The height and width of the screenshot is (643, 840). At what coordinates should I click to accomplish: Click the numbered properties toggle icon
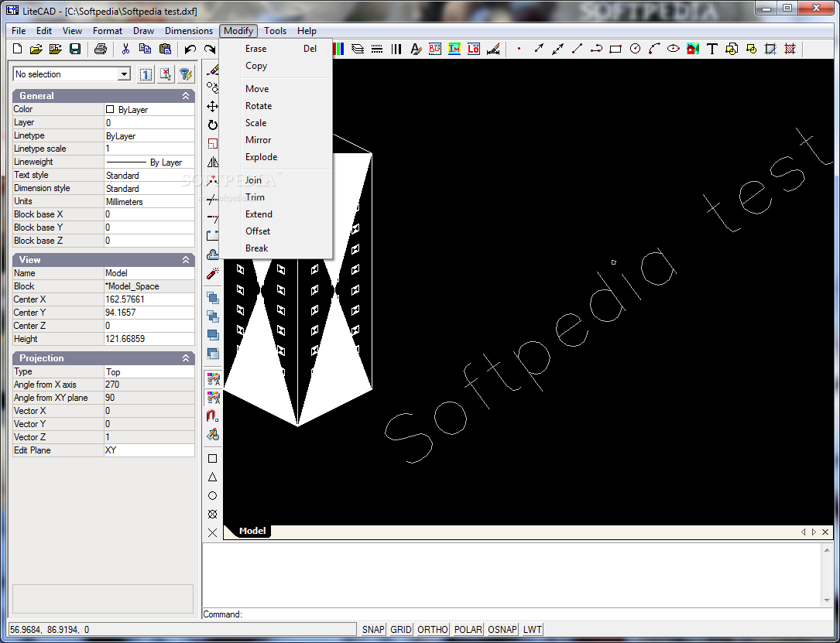[x=146, y=74]
